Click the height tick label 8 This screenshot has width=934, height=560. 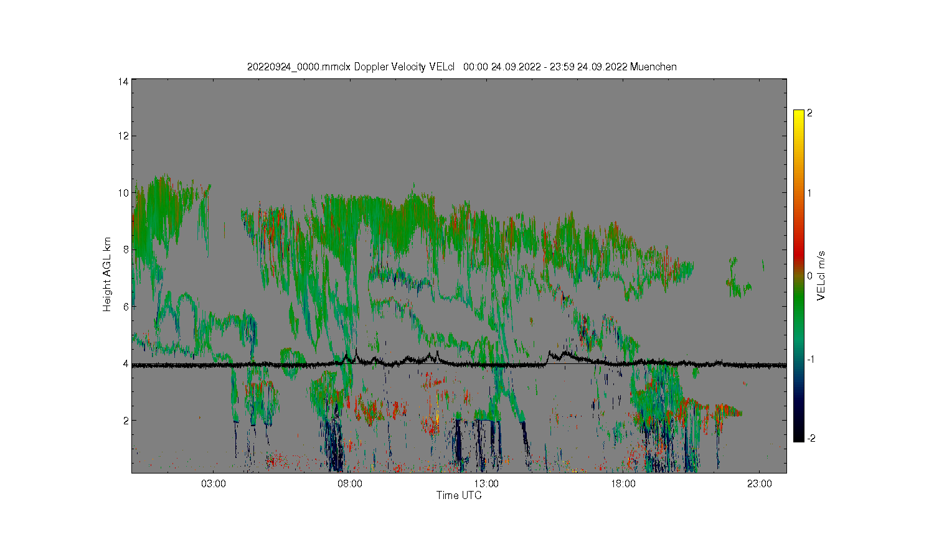126,250
